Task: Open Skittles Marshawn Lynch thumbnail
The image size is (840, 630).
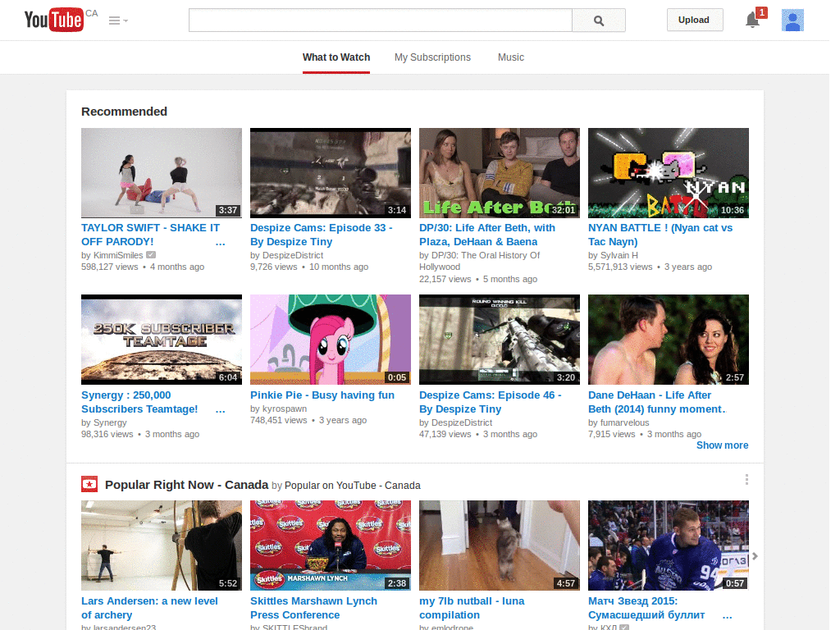Action: (x=331, y=546)
